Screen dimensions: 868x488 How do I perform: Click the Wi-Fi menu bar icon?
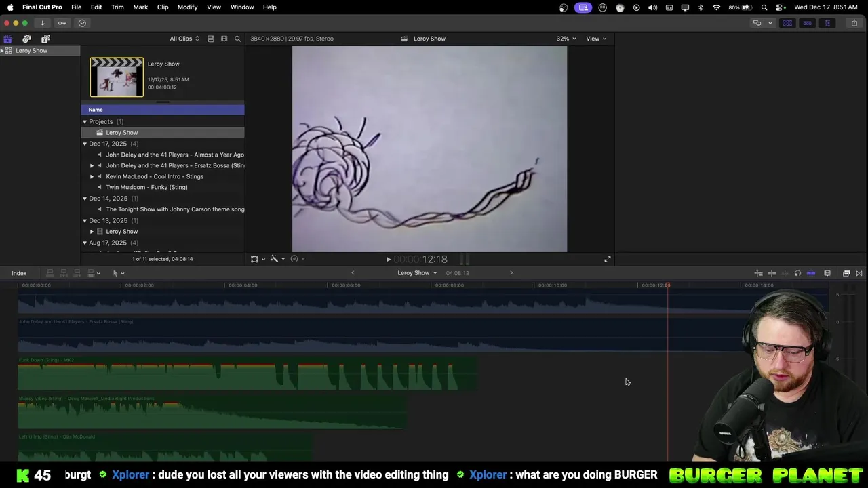click(x=717, y=7)
